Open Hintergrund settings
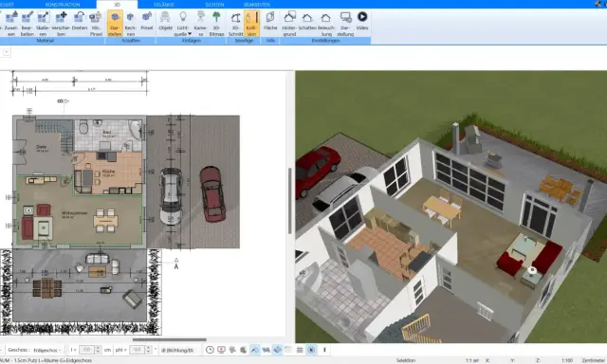This screenshot has height=364, width=607. tap(289, 24)
